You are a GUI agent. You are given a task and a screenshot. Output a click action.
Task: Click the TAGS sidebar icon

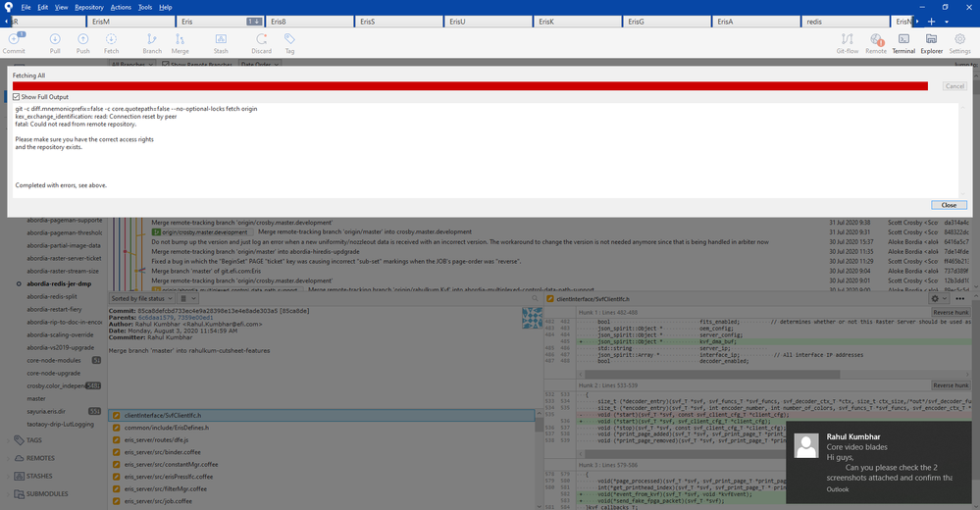pyautogui.click(x=19, y=440)
